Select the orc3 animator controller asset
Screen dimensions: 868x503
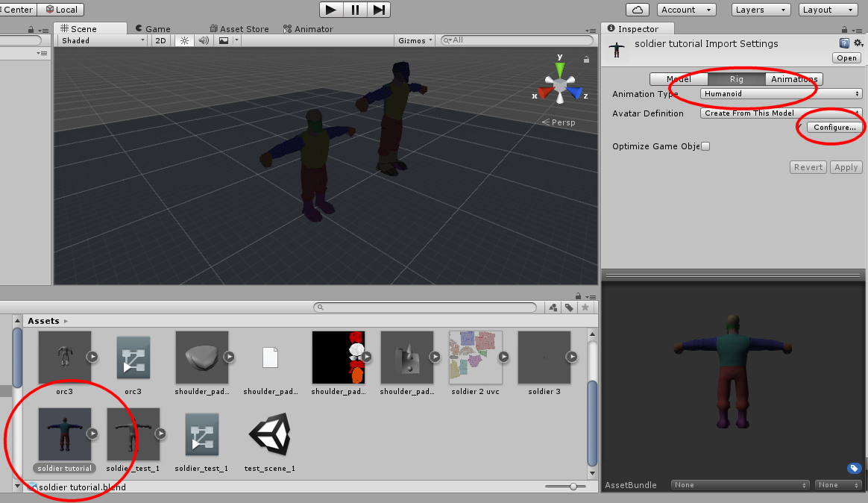coord(133,357)
